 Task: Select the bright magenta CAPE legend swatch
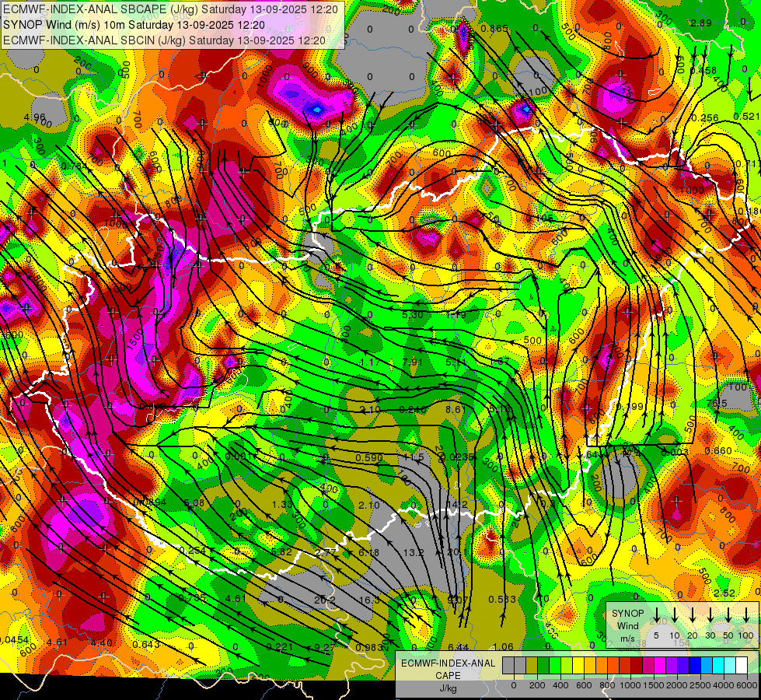tap(660, 666)
